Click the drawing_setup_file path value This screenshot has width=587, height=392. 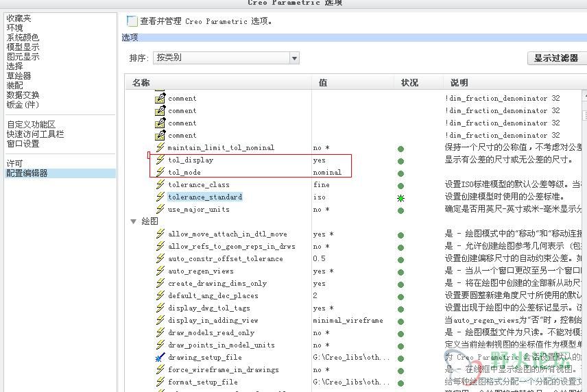(351, 358)
